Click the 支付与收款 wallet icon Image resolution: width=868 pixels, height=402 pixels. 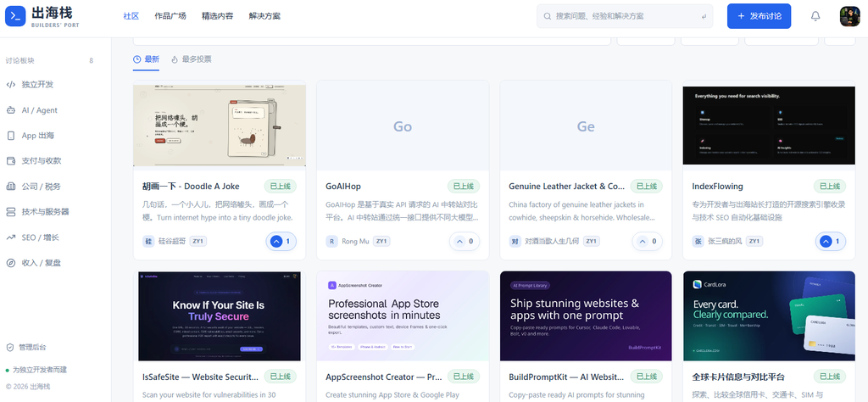(10, 161)
